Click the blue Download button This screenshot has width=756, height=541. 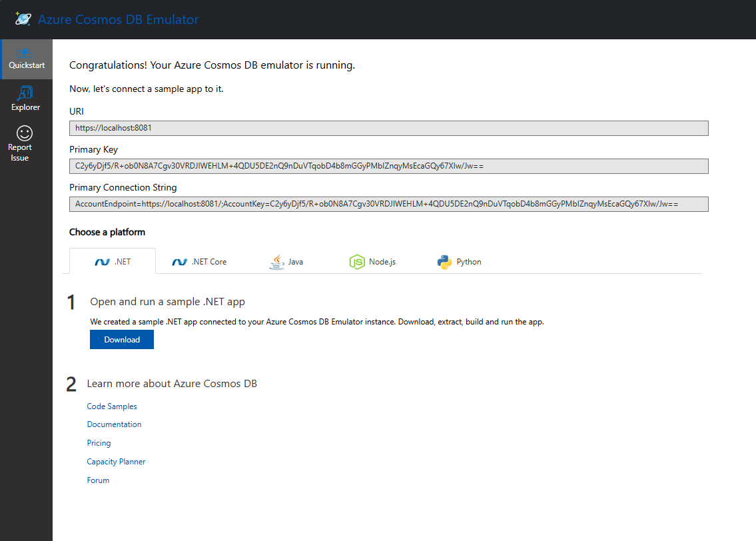click(122, 339)
